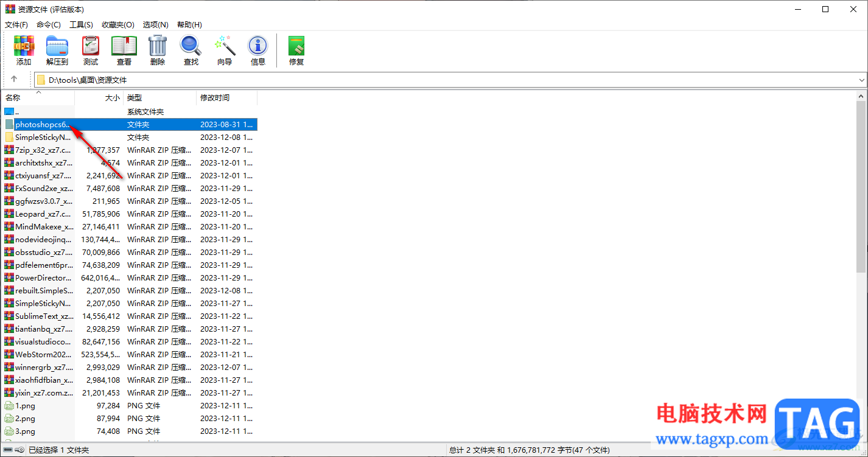The image size is (868, 457).
Task: Click the 2.png file icon
Action: pyautogui.click(x=9, y=418)
